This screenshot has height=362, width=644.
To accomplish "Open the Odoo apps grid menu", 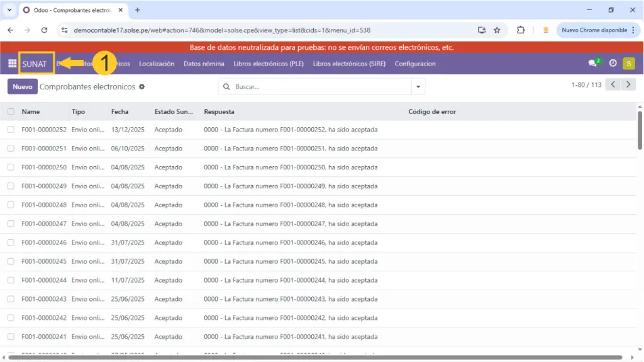I will (x=12, y=64).
